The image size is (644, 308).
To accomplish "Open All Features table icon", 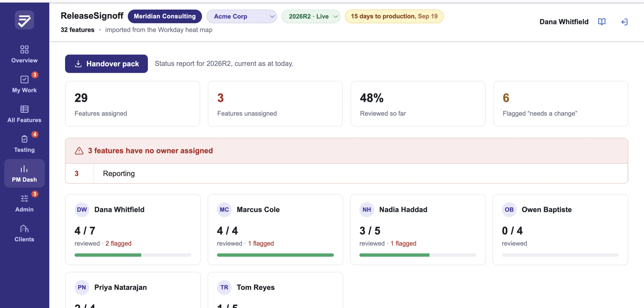I will 24,109.
